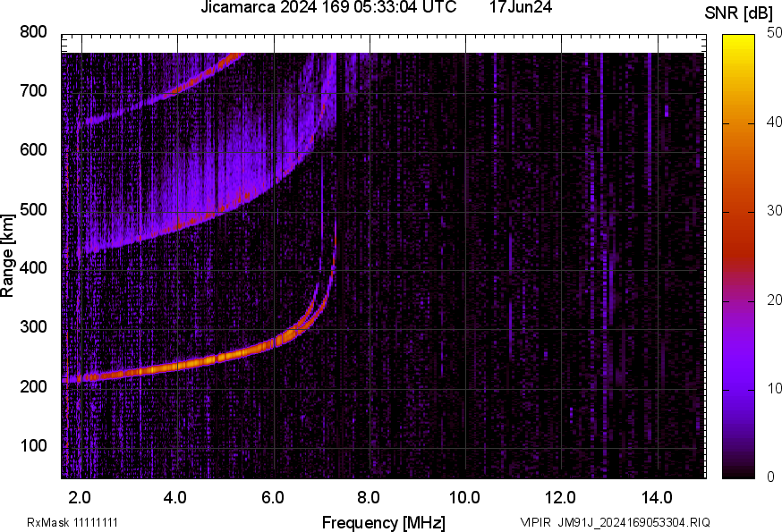Click the colorbar 10 dB label
Image resolution: width=782 pixels, height=532 pixels.
pos(774,389)
